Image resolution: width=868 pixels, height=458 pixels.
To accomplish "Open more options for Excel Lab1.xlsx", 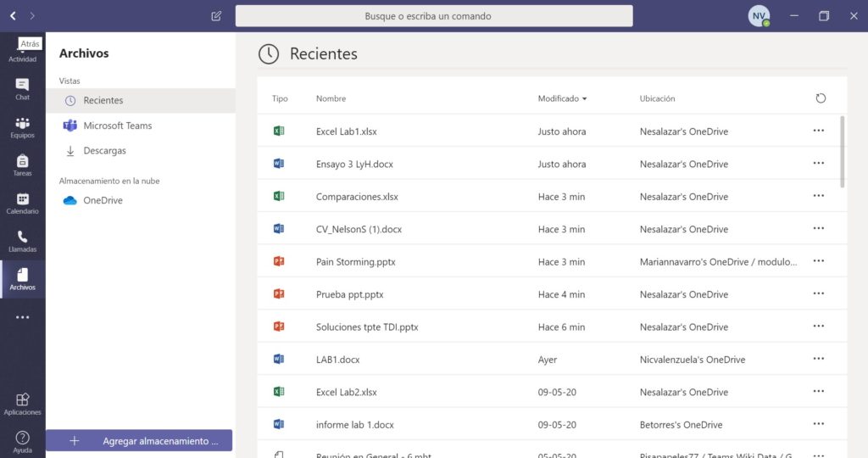I will 818,131.
